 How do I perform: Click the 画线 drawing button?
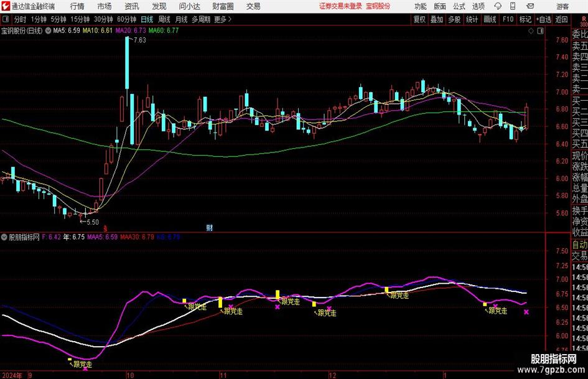[x=490, y=19]
